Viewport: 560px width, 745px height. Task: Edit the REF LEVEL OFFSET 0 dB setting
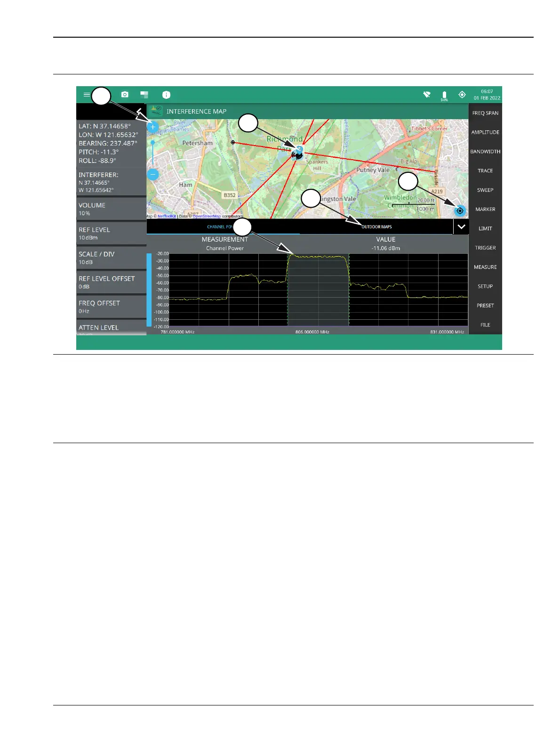112,282
